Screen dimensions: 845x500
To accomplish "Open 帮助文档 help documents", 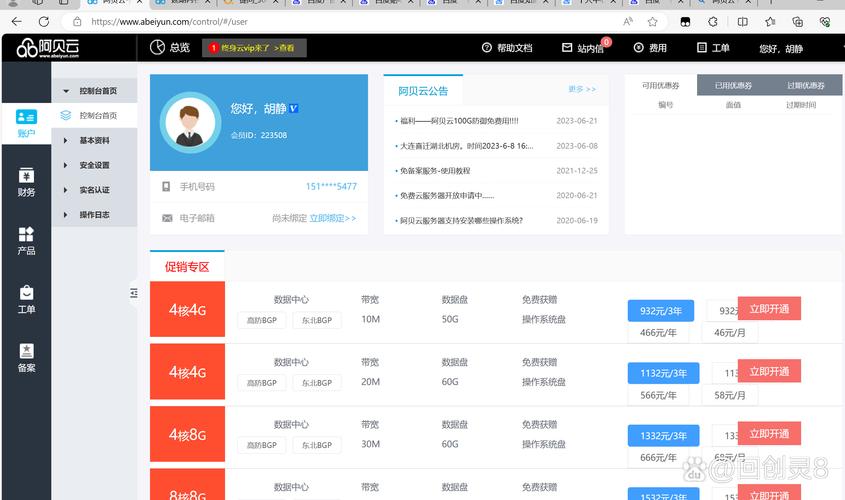I will [507, 48].
